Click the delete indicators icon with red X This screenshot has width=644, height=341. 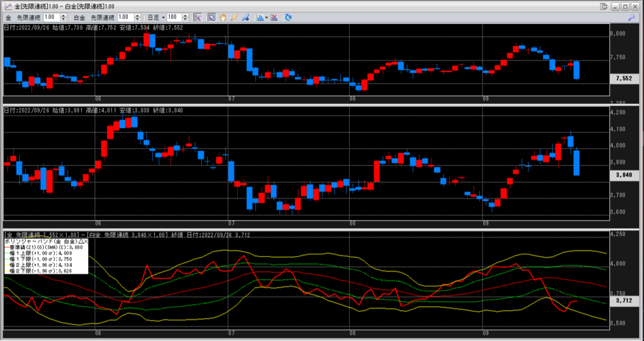(x=275, y=18)
